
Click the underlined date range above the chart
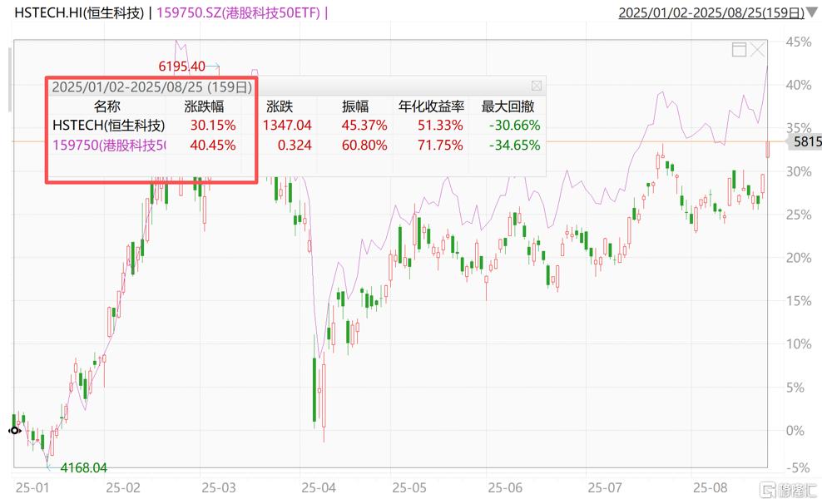point(711,12)
